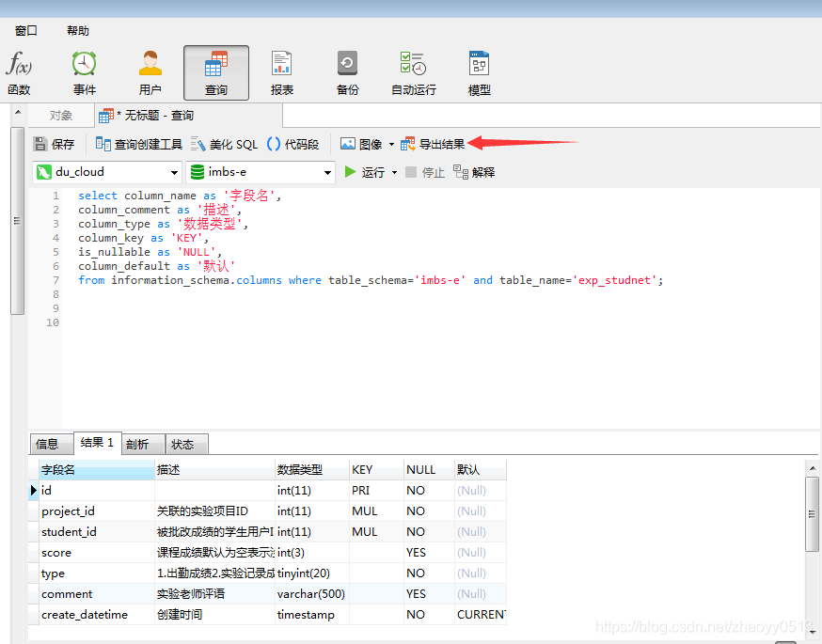Open the 用户 (Users) manager

pyautogui.click(x=149, y=72)
